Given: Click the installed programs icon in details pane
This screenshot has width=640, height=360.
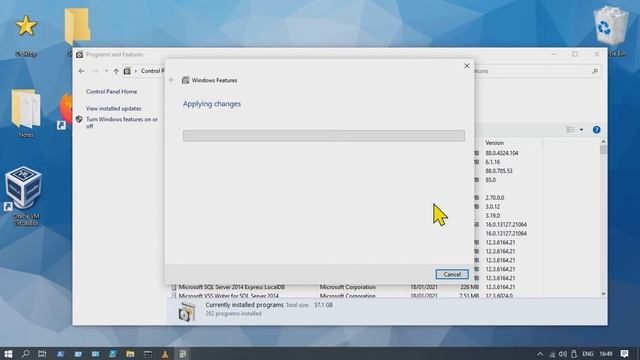Looking at the screenshot, I should click(x=186, y=312).
